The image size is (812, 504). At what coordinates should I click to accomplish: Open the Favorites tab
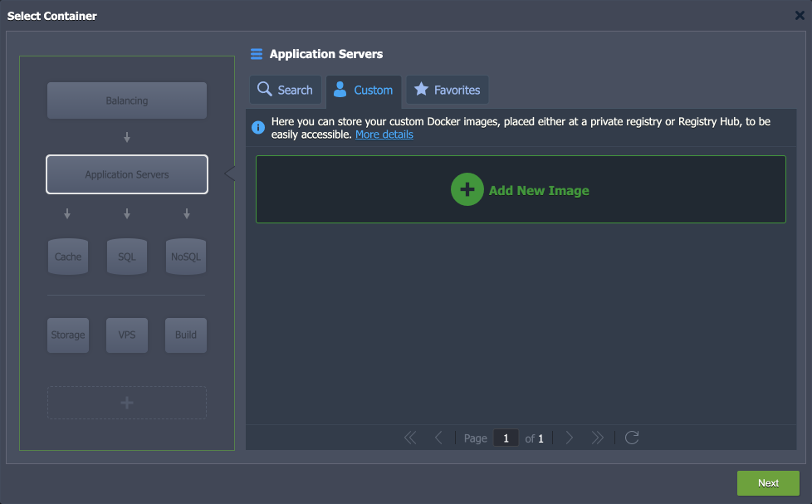[448, 90]
